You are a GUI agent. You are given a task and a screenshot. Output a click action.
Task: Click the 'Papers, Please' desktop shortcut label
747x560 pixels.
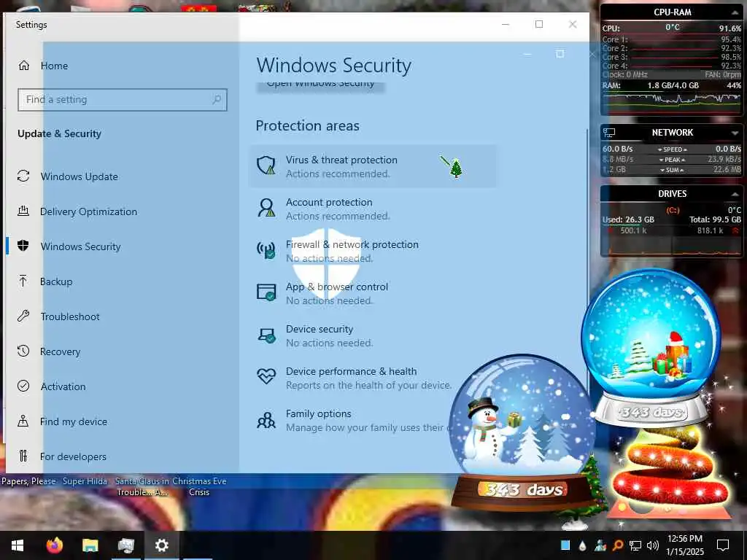coord(28,481)
